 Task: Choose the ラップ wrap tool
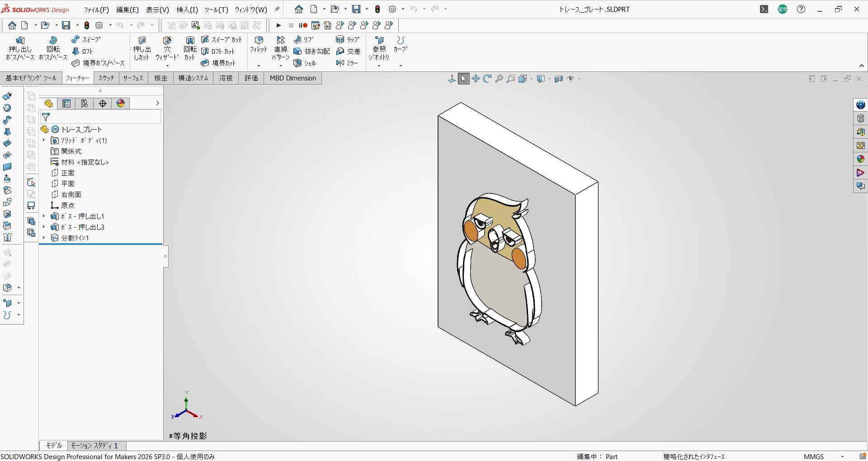coord(347,40)
